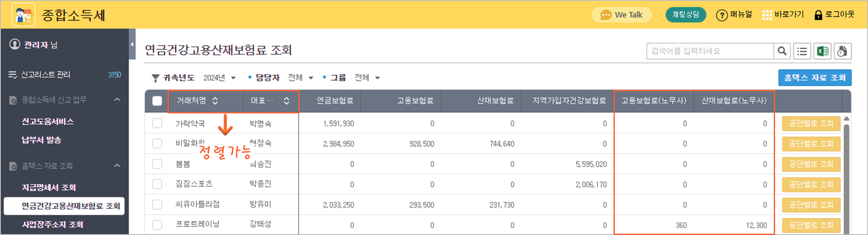Screen dimensions: 868x235
Task: Click the document history clock icon
Action: [x=842, y=51]
